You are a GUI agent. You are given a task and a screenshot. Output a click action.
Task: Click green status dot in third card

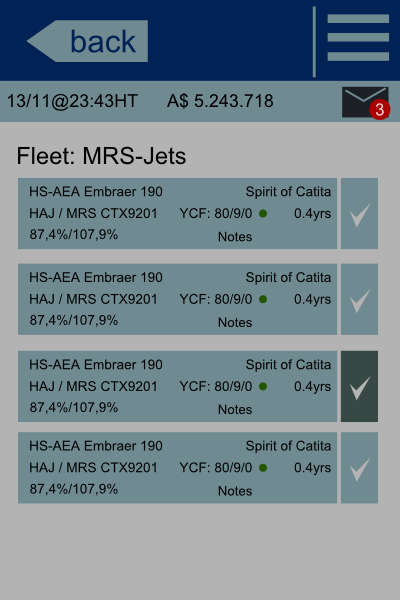point(263,386)
